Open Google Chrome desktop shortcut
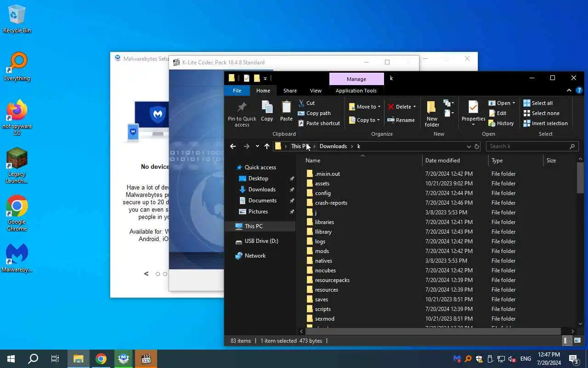The image size is (588, 368). tap(17, 213)
